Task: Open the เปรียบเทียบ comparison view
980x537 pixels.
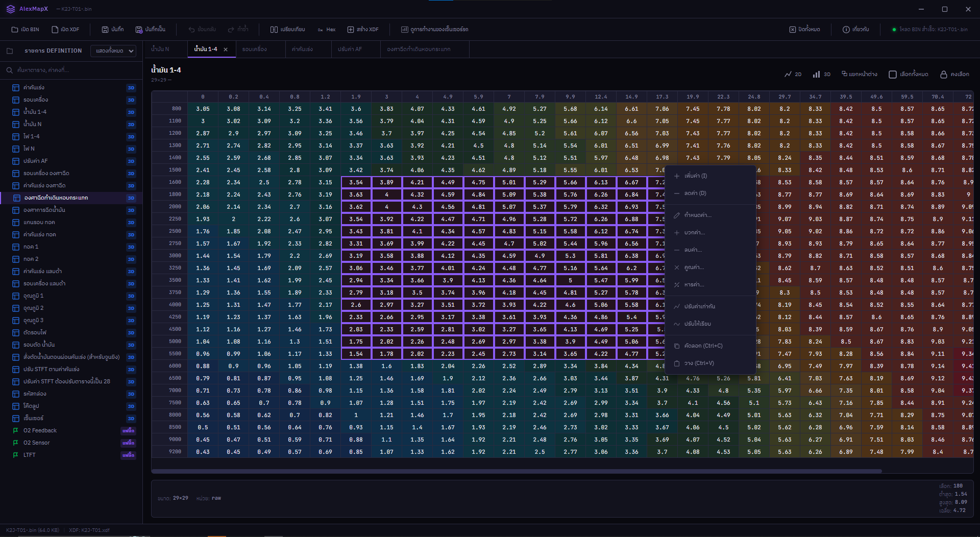Action: pos(288,29)
